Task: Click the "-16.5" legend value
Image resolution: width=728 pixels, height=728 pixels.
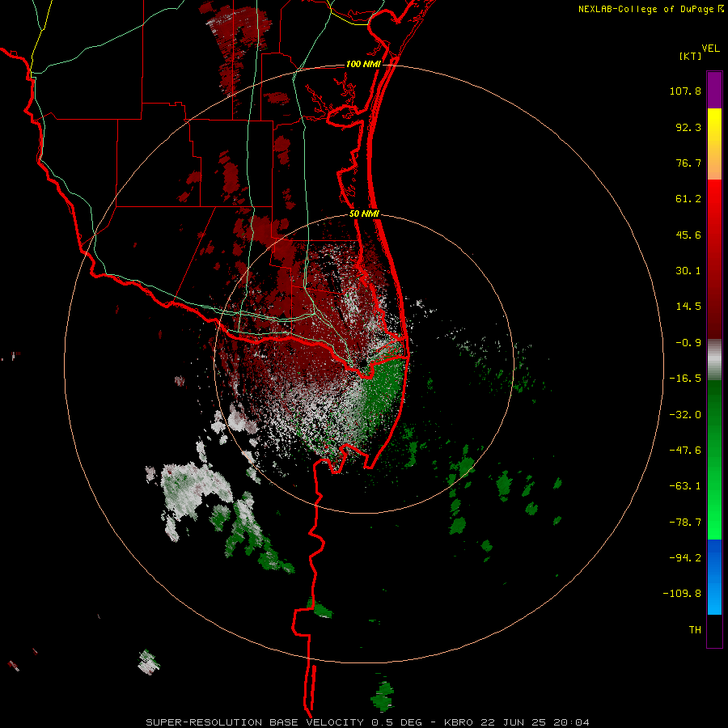Action: point(685,379)
